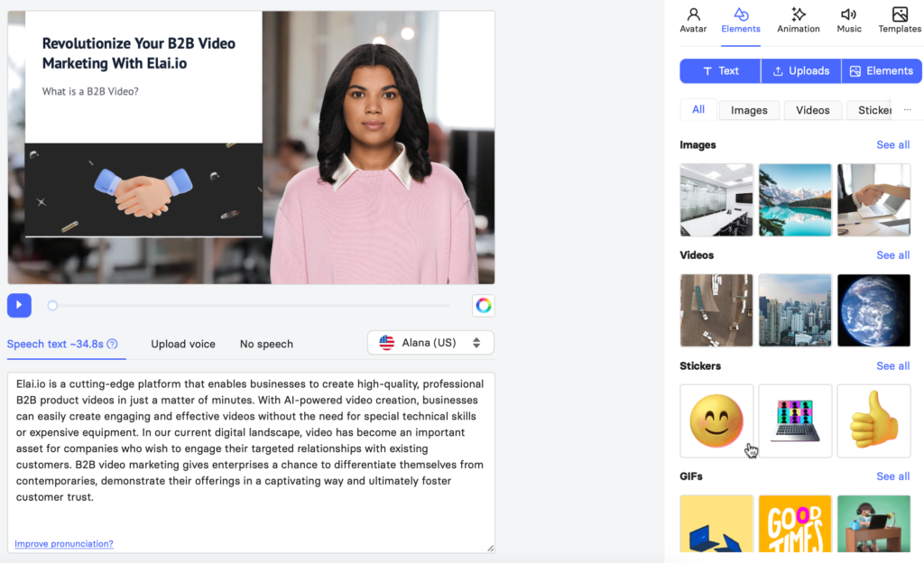See all Videos
924x563 pixels.
(892, 255)
